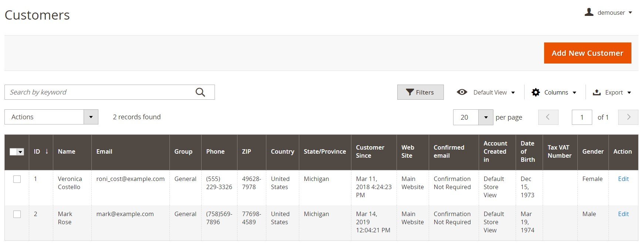Click the demouser account avatar icon
Image resolution: width=644 pixels, height=246 pixels.
click(x=589, y=12)
